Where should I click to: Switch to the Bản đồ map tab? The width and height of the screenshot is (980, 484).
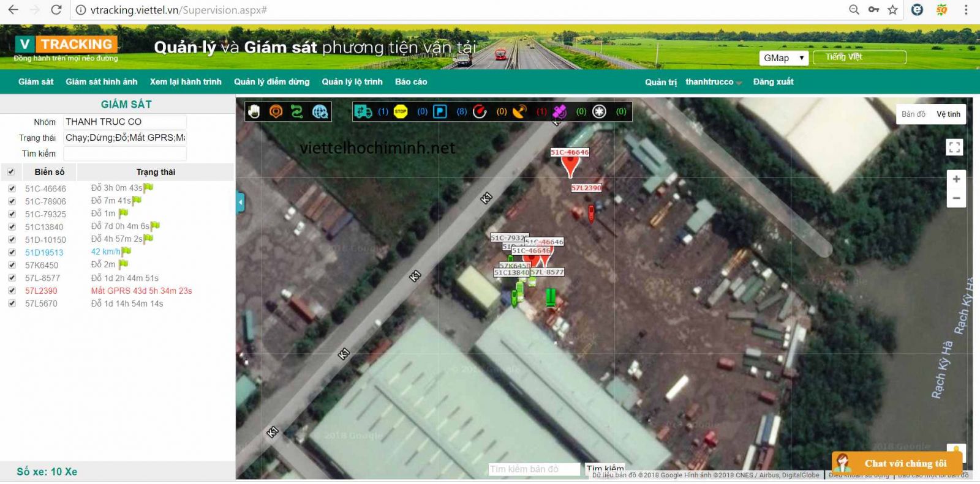click(x=913, y=114)
